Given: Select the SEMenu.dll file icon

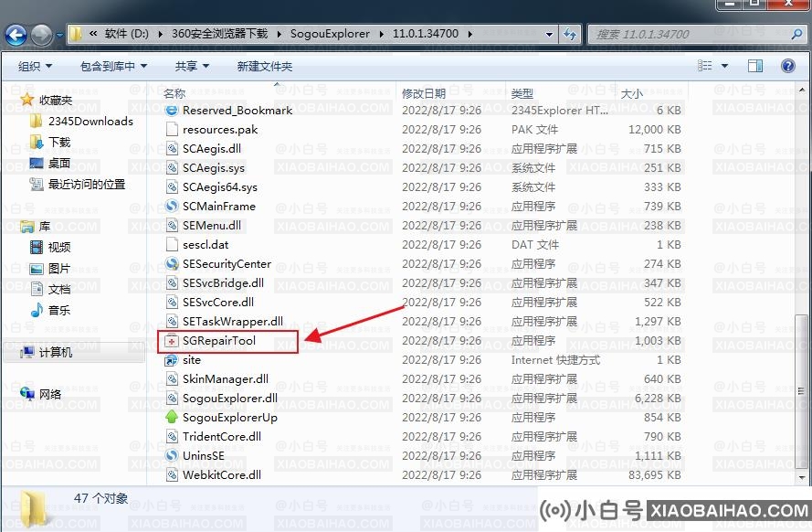Looking at the screenshot, I should (172, 226).
